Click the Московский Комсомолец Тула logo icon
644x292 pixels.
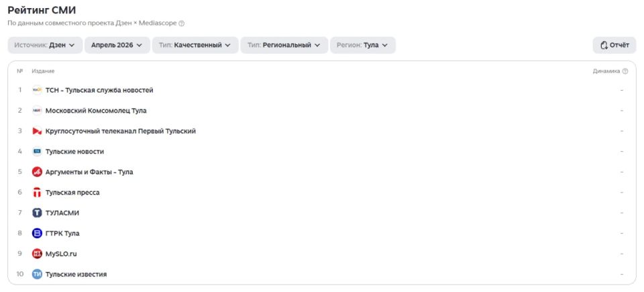[37, 111]
